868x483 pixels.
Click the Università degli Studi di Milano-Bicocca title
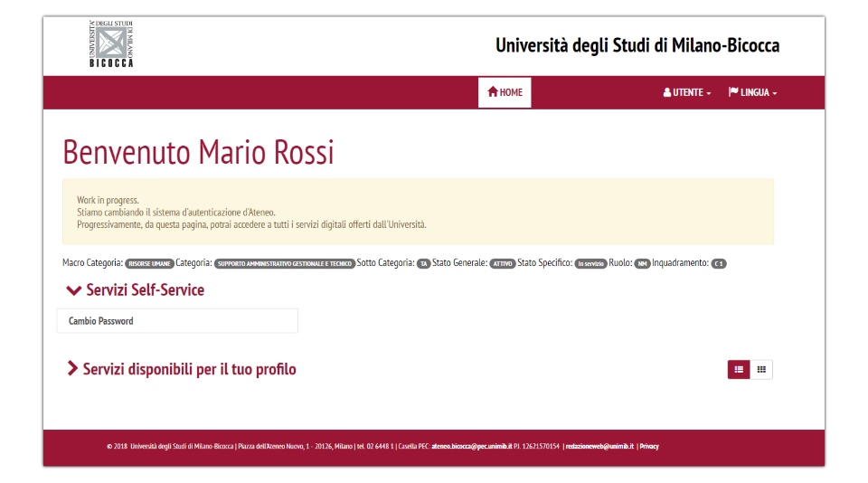pos(637,45)
